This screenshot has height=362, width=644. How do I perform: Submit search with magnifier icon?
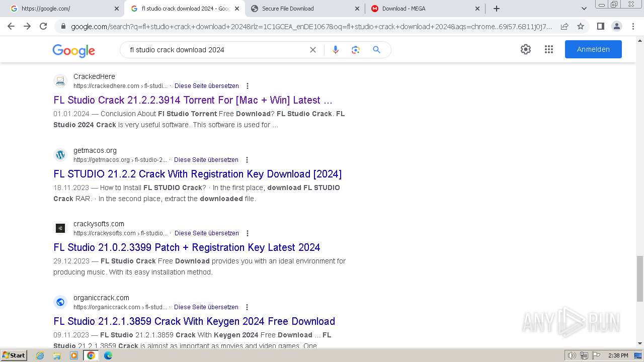[376, 50]
